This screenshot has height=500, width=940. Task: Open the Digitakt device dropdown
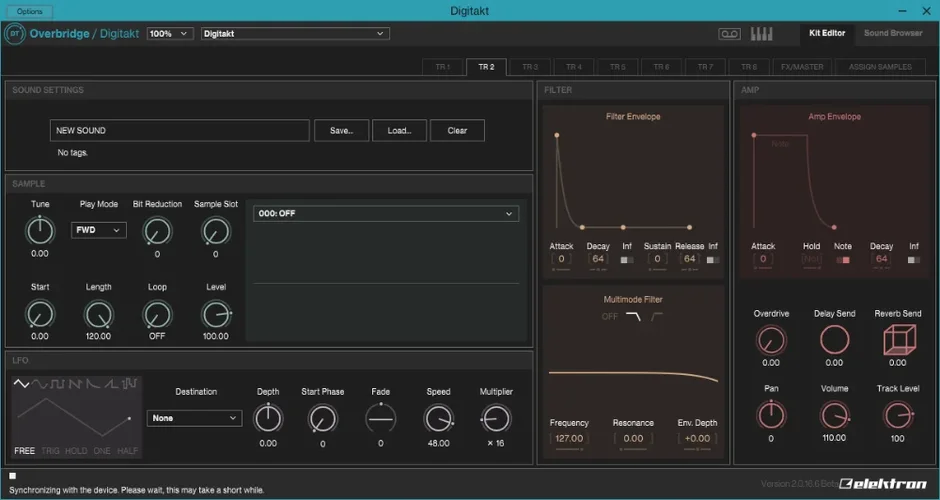click(x=295, y=34)
